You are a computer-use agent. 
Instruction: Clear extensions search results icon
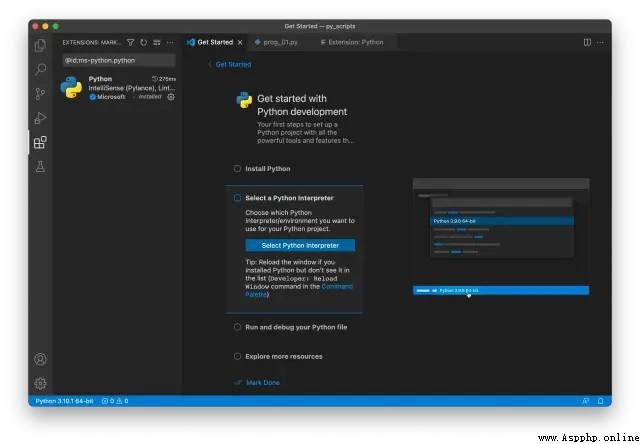pos(157,42)
